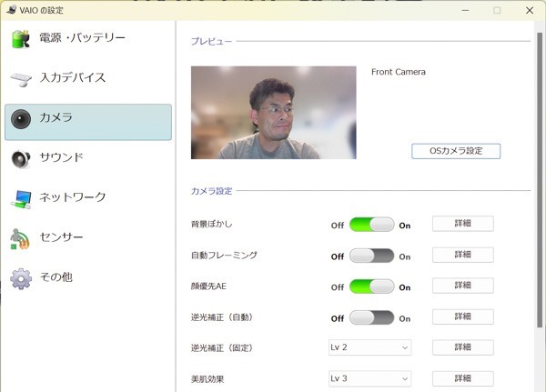This screenshot has height=392, width=546.
Task: Click the その他 gear icon
Action: 21,278
